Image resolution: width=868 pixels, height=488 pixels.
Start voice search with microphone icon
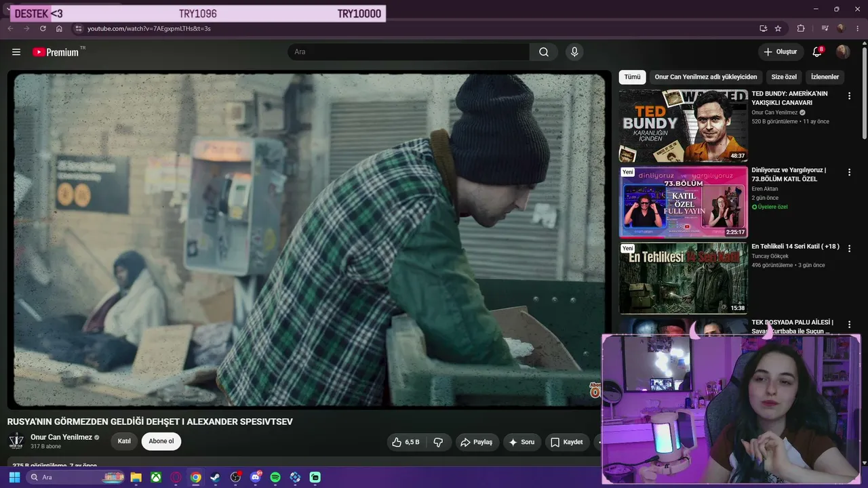(x=574, y=52)
